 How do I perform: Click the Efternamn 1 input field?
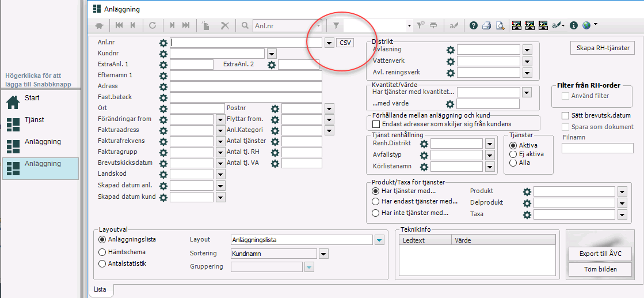click(x=246, y=76)
